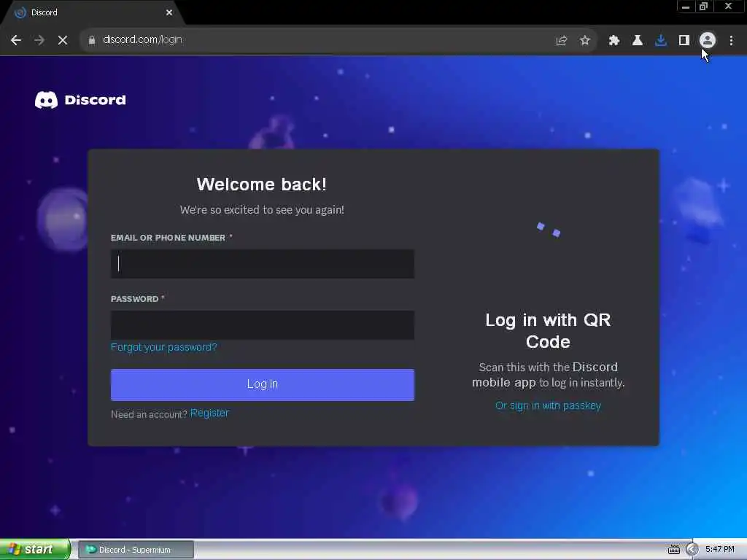The width and height of the screenshot is (747, 560).
Task: Go back with the browser back arrow
Action: click(16, 40)
